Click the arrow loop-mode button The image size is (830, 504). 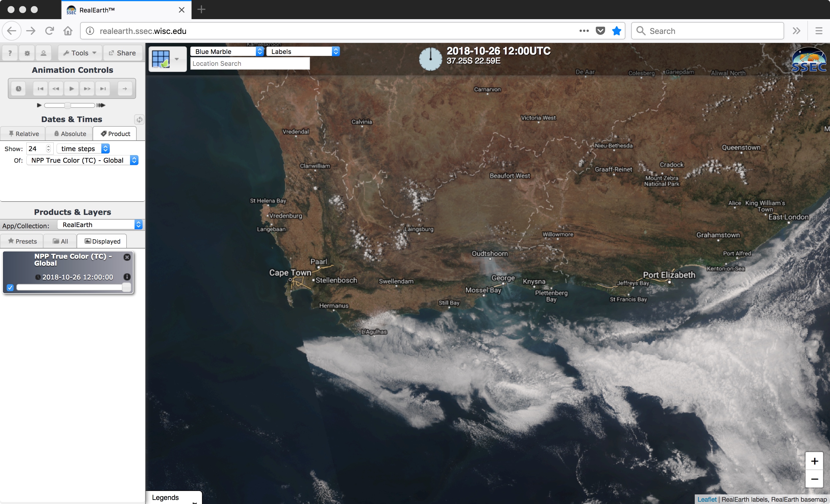125,88
